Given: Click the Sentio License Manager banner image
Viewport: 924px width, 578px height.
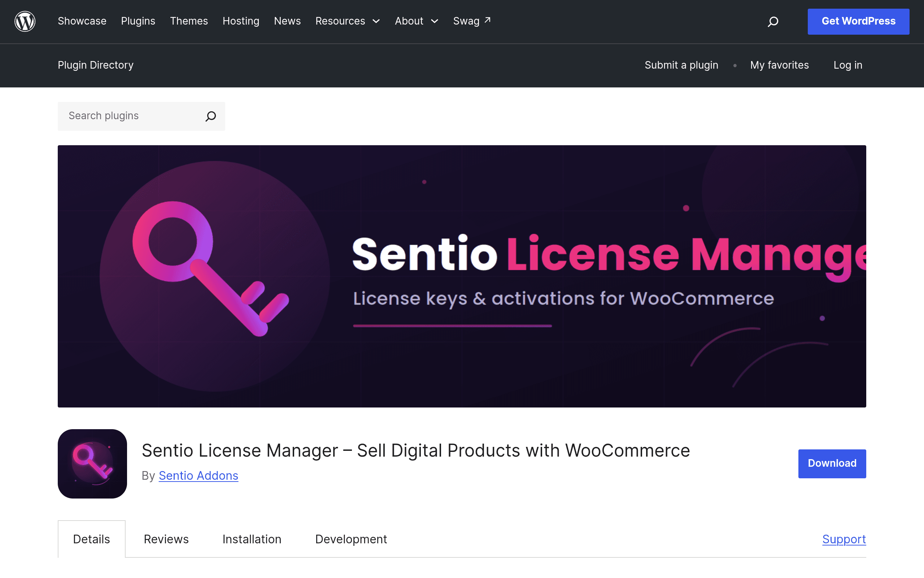Looking at the screenshot, I should (x=462, y=276).
